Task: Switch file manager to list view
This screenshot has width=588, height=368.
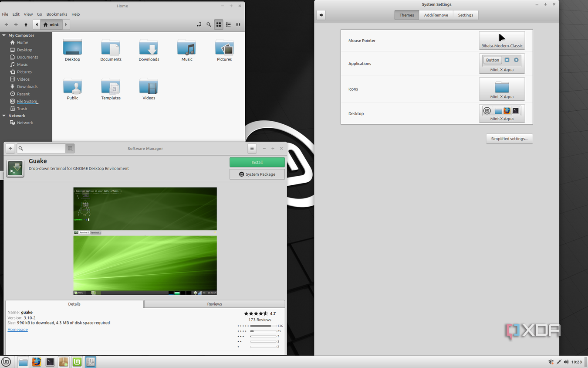Action: 229,25
